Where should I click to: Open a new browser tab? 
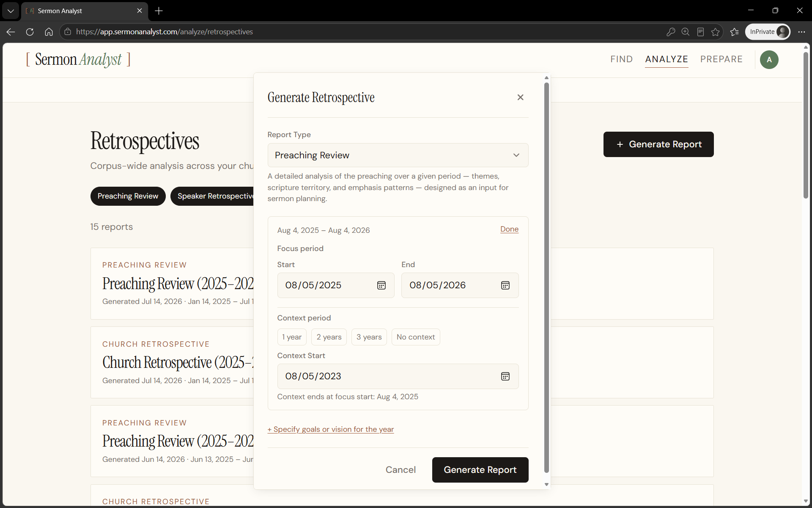coord(159,11)
